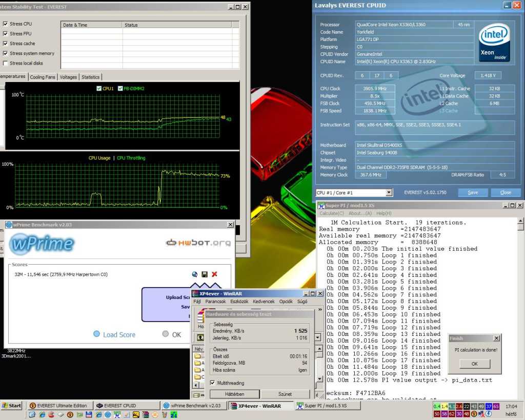
Task: Click OK in the PI calculation done dialog
Action: tap(475, 364)
